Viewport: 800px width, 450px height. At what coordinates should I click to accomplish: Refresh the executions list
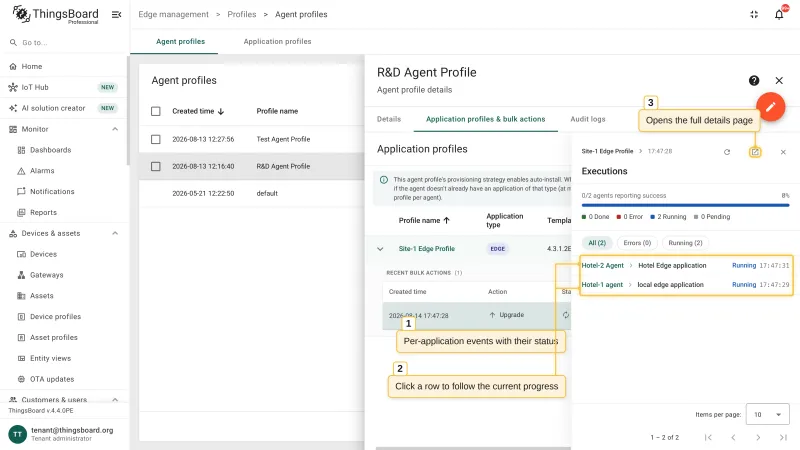pos(727,152)
